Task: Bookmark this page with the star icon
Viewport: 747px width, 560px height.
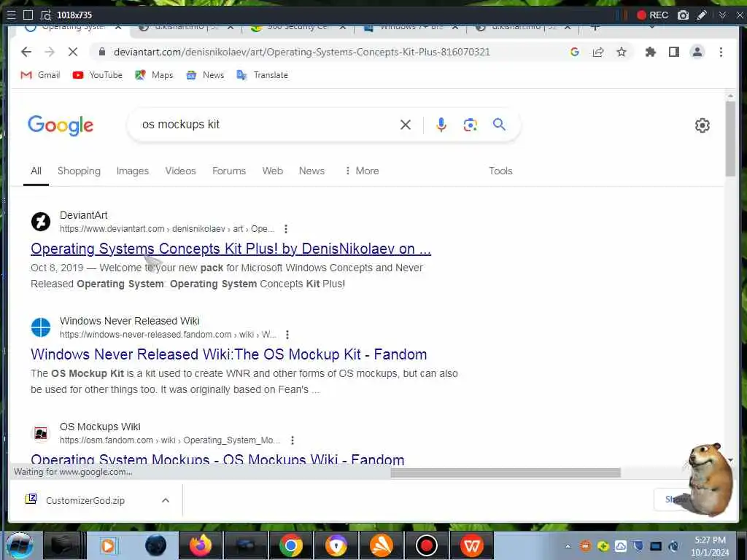Action: (x=622, y=52)
